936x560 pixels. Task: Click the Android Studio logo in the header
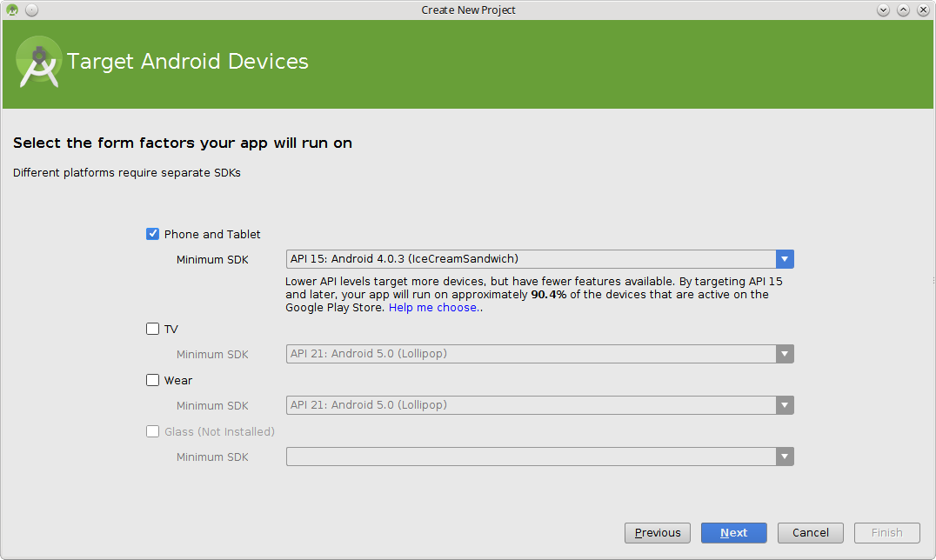pyautogui.click(x=39, y=62)
